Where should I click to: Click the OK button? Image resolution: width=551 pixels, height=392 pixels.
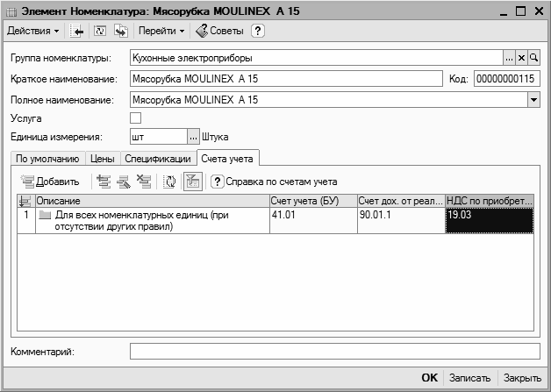429,378
